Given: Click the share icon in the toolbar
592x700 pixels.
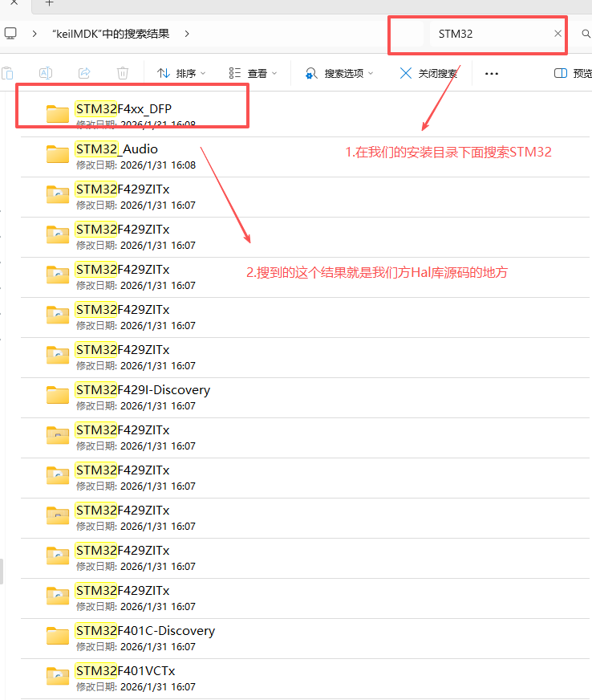Looking at the screenshot, I should [x=84, y=73].
